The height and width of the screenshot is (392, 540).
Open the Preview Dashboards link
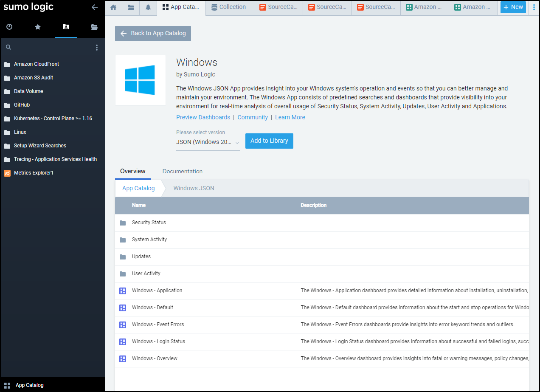click(203, 117)
